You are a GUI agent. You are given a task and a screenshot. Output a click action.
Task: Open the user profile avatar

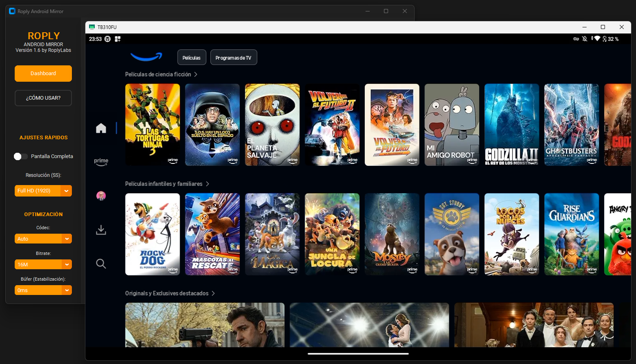pyautogui.click(x=101, y=196)
